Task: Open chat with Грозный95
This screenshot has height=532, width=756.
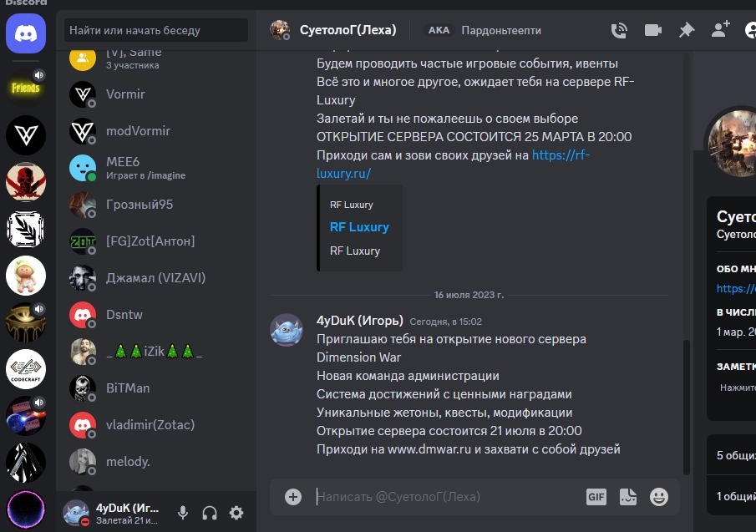Action: (x=157, y=205)
